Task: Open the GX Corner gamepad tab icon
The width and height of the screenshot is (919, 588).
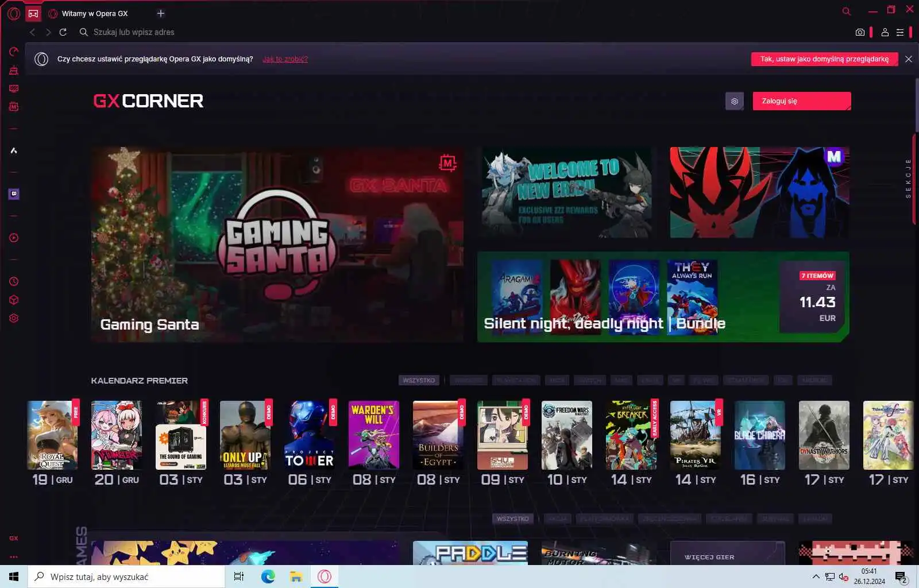Action: (x=33, y=13)
